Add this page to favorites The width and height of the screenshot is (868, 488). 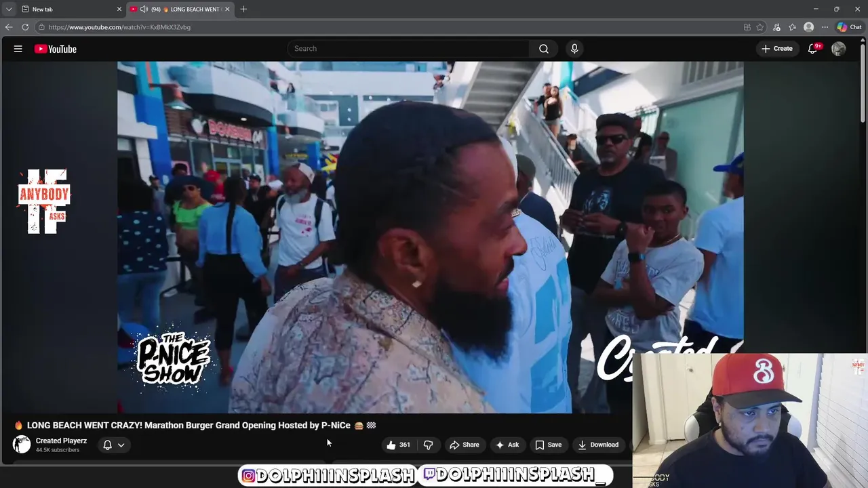[760, 27]
